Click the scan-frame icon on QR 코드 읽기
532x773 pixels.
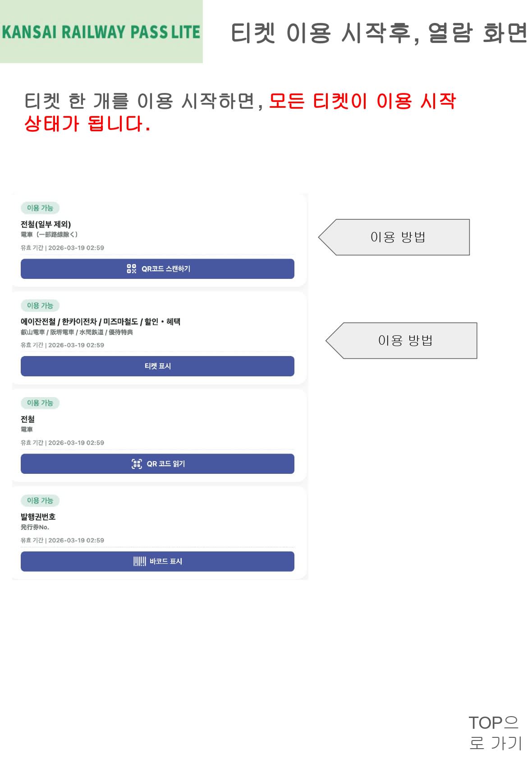137,464
